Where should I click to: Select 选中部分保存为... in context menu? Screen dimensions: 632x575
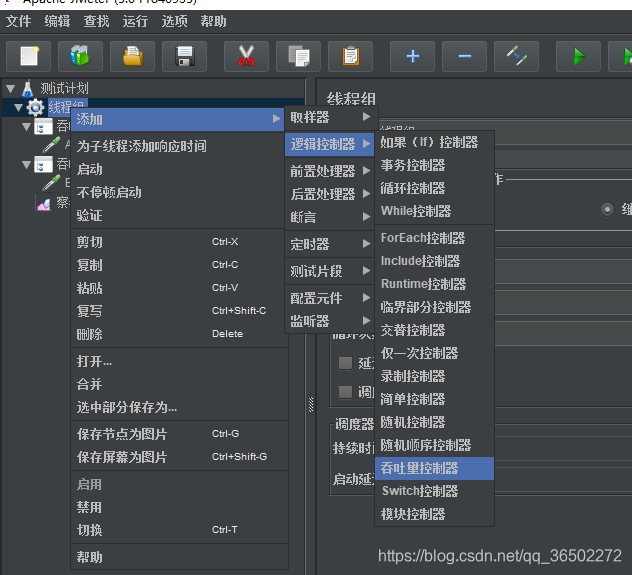click(x=178, y=407)
